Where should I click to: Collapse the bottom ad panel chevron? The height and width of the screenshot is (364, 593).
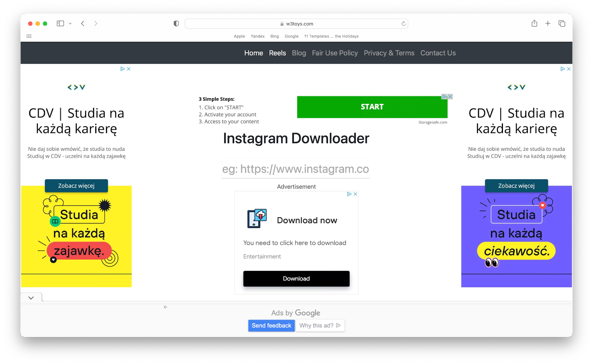tap(31, 298)
